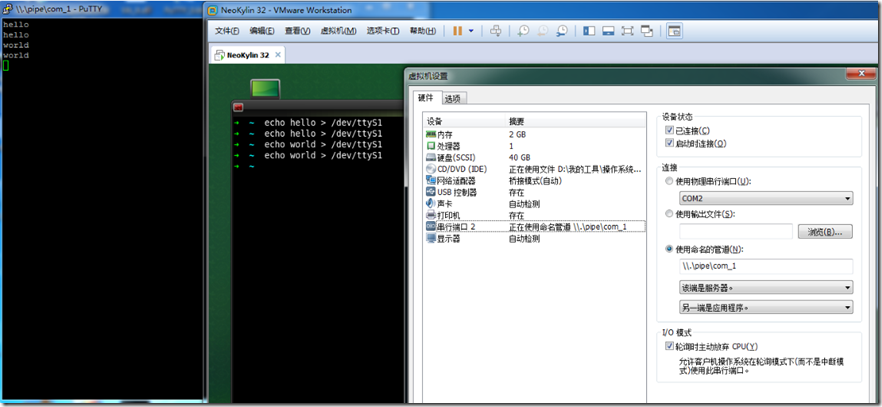Select the NeoKylin 32 VM tab
Viewport: 882px width, 407px height.
point(248,55)
